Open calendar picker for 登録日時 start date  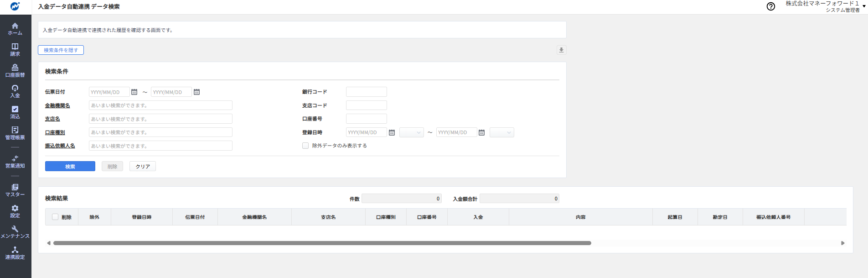392,133
